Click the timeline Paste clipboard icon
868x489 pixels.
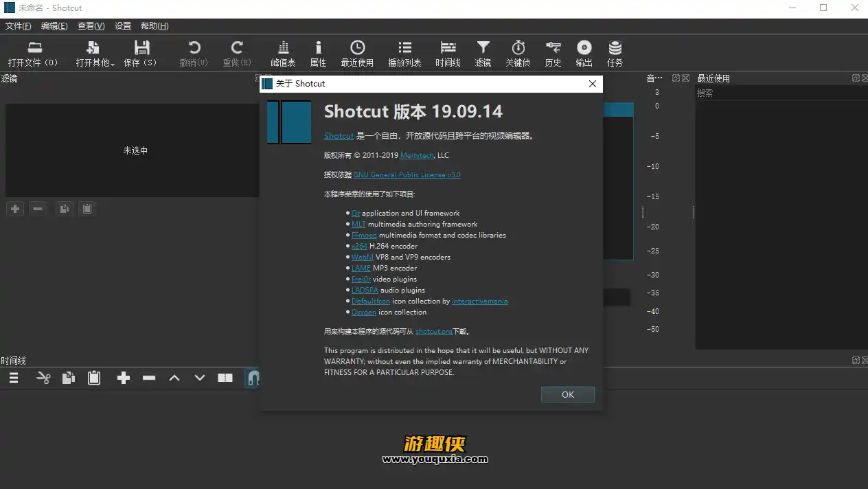pos(94,378)
